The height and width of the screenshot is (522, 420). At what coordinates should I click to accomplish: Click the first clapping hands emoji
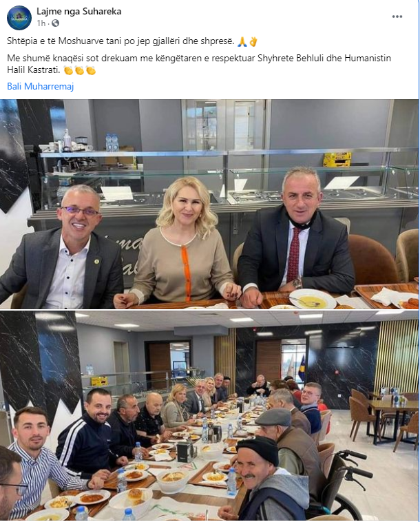[68, 70]
